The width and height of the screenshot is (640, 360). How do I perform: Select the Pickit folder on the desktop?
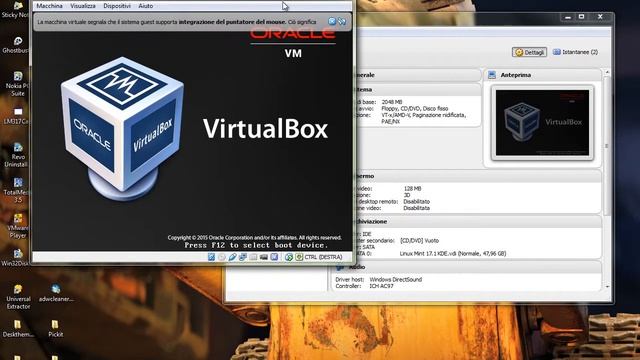coord(55,329)
